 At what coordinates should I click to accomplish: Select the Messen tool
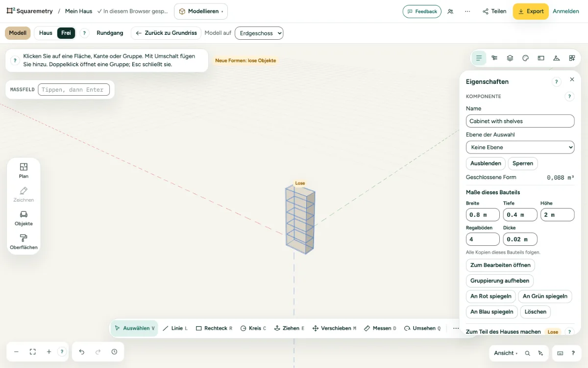pyautogui.click(x=380, y=328)
